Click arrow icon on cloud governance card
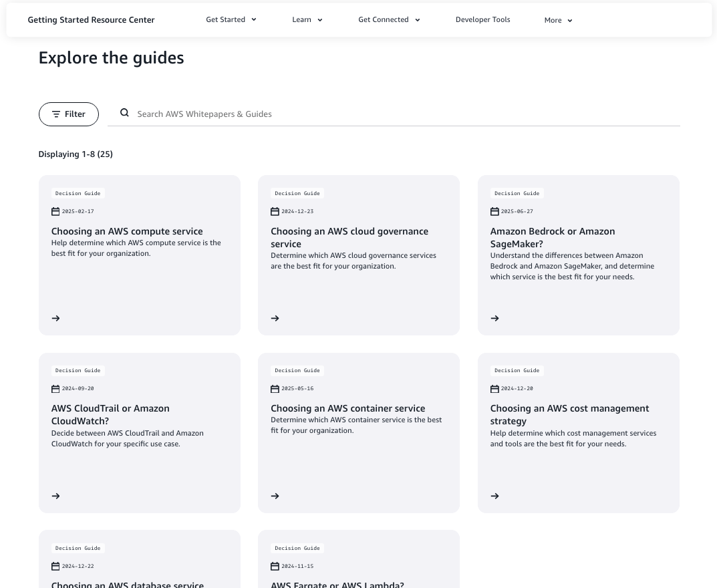This screenshot has width=717, height=588. coord(275,319)
